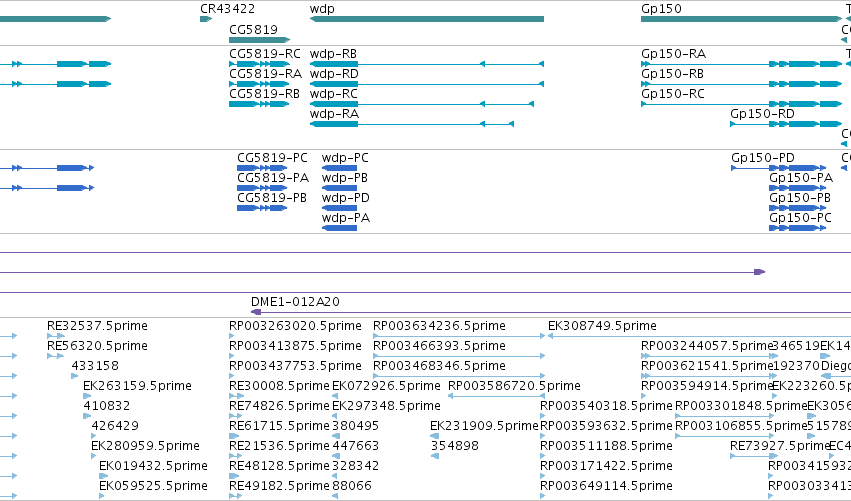
Task: Select the long teal wdp gene bar
Action: coord(427,19)
